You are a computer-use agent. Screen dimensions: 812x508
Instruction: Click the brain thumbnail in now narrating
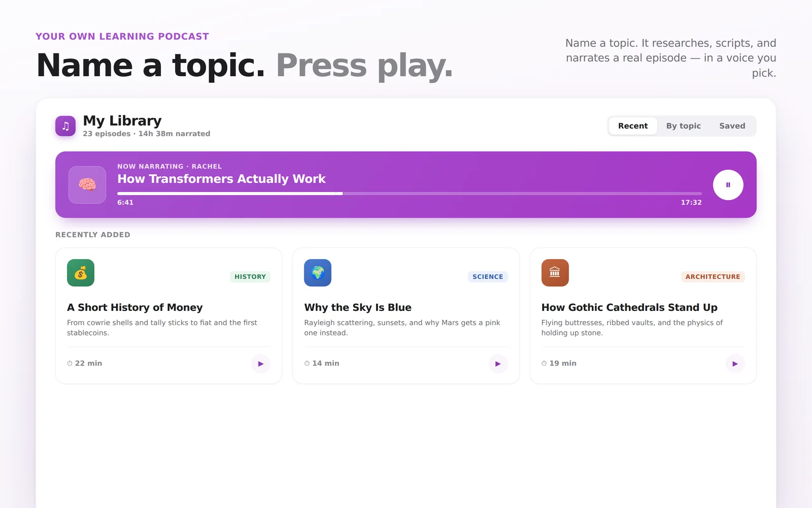[x=87, y=185]
